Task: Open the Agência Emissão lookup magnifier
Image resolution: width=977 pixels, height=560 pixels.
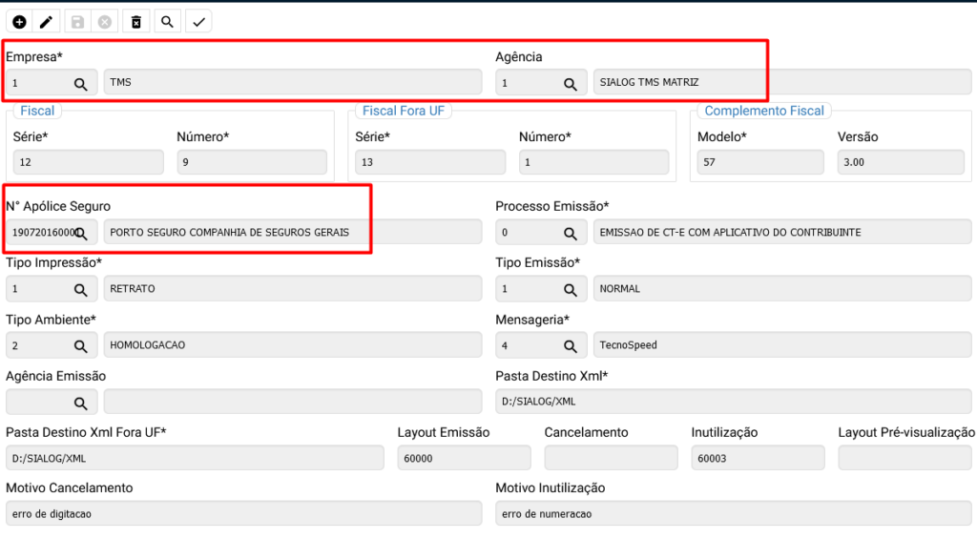Action: pyautogui.click(x=81, y=403)
